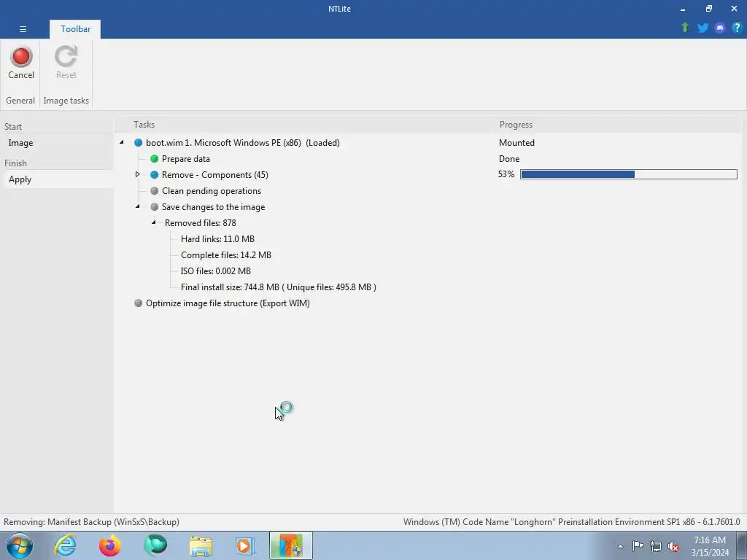Collapse Removed files: 878 node
Screen dimensions: 747x560
tap(154, 222)
